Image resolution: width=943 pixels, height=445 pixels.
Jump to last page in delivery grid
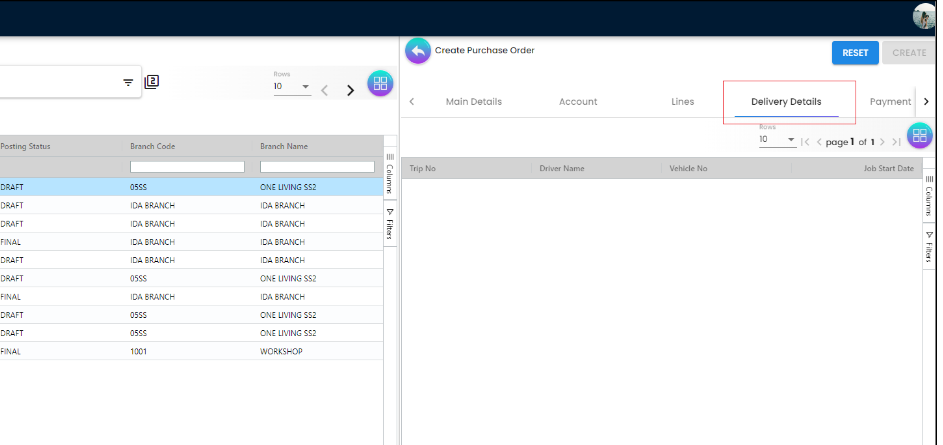[896, 142]
